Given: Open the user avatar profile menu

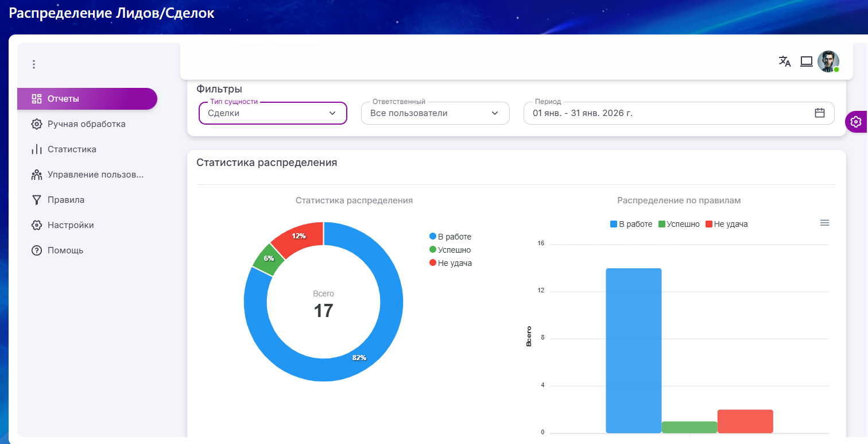Looking at the screenshot, I should click(828, 61).
